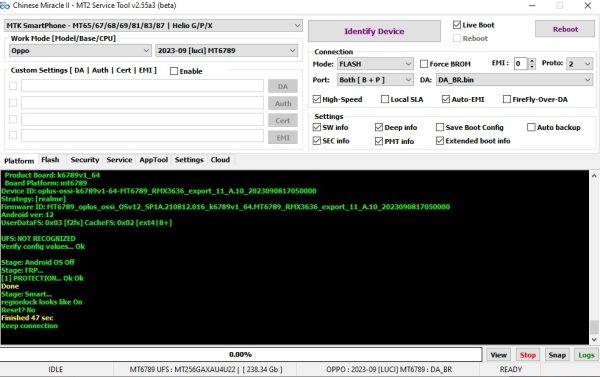Click the red Stop button

coord(527,355)
